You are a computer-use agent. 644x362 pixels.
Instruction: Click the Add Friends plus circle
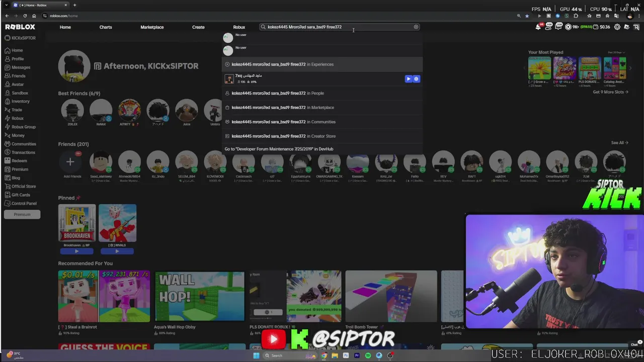point(70,162)
